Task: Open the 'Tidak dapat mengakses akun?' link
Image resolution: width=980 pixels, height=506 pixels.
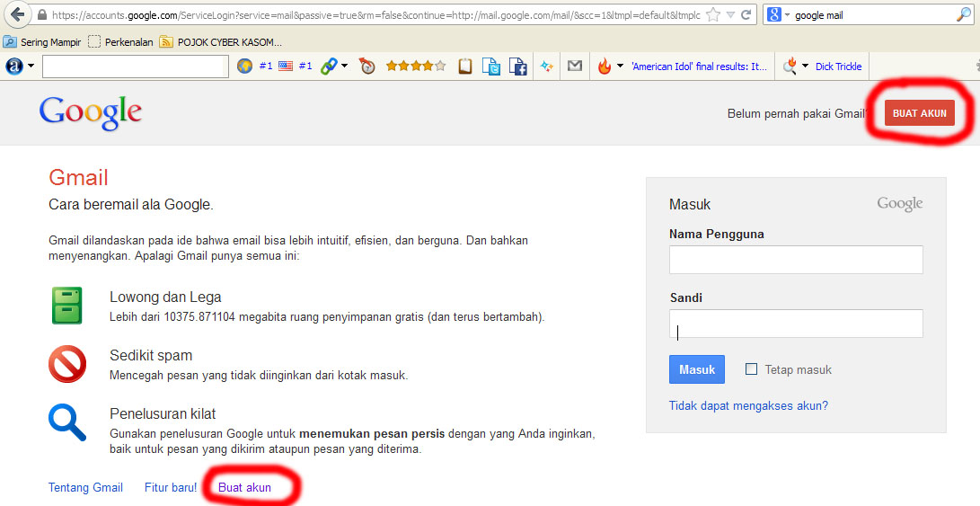Action: click(748, 406)
